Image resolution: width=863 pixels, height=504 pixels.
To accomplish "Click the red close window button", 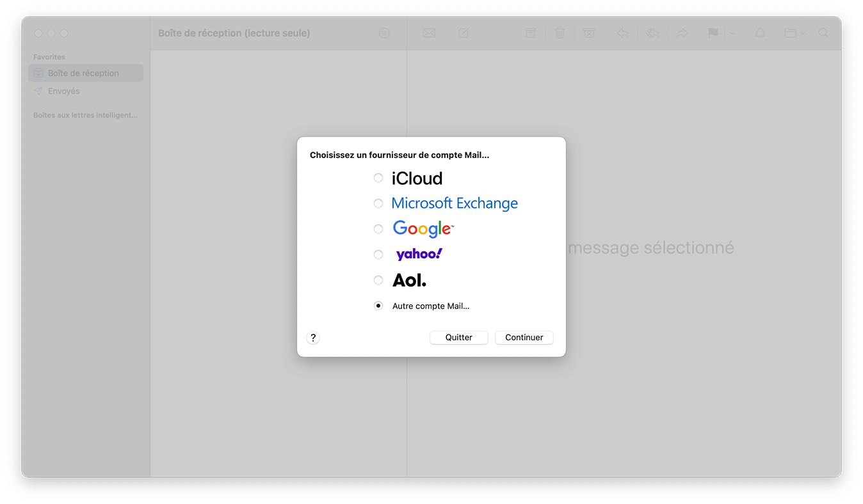I will point(38,33).
